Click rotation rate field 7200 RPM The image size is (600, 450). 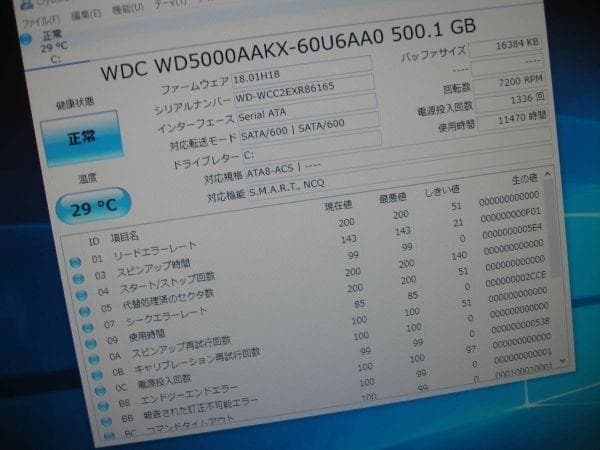[508, 83]
